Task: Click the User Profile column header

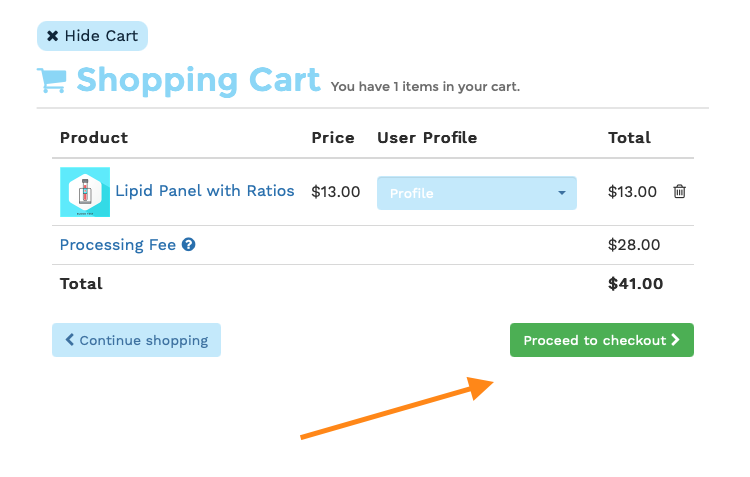Action: click(x=427, y=138)
